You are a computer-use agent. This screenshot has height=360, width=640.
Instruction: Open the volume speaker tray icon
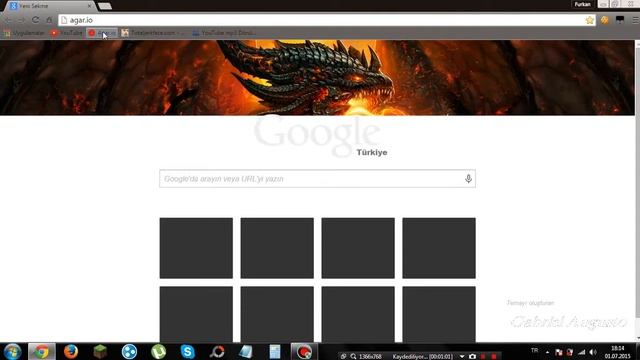coord(593,352)
